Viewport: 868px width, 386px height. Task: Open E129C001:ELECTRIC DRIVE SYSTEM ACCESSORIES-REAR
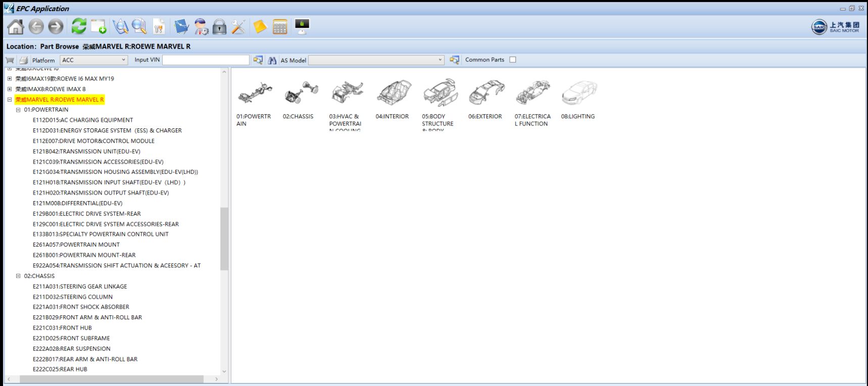pyautogui.click(x=106, y=224)
